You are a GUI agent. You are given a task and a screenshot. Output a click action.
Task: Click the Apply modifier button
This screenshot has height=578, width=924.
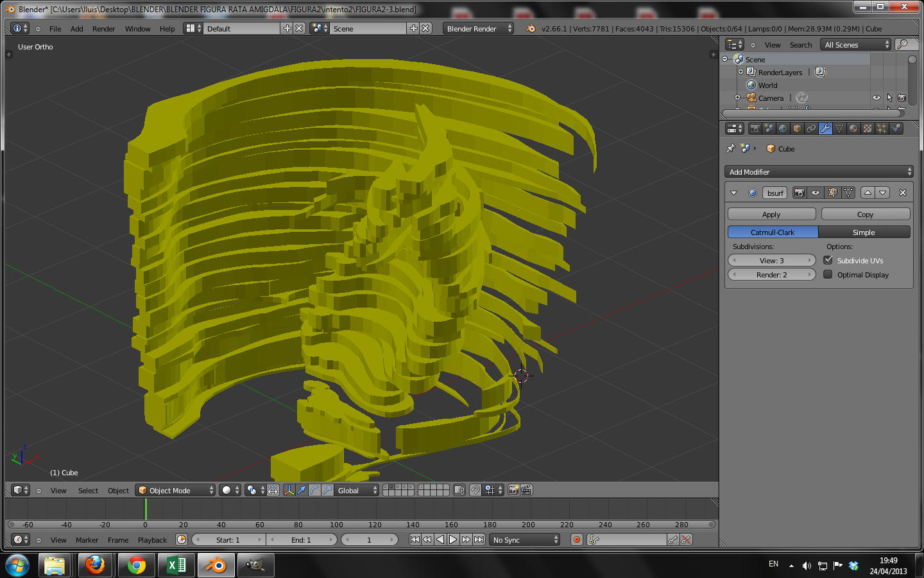pos(771,215)
